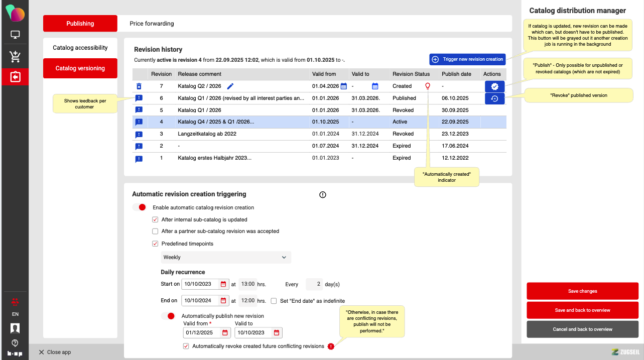The height and width of the screenshot is (360, 644).
Task: Open Valid to calendar picker for revision 7
Action: pos(375,86)
